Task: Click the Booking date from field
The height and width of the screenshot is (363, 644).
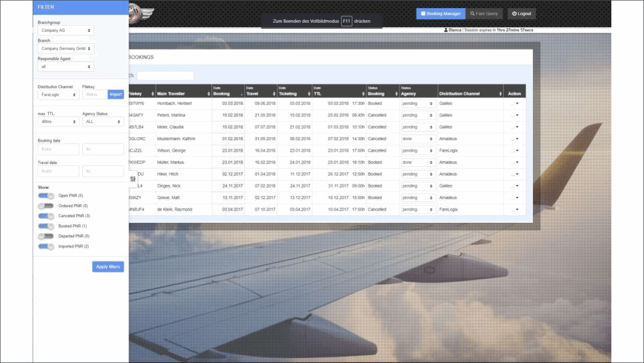Action: pyautogui.click(x=58, y=149)
